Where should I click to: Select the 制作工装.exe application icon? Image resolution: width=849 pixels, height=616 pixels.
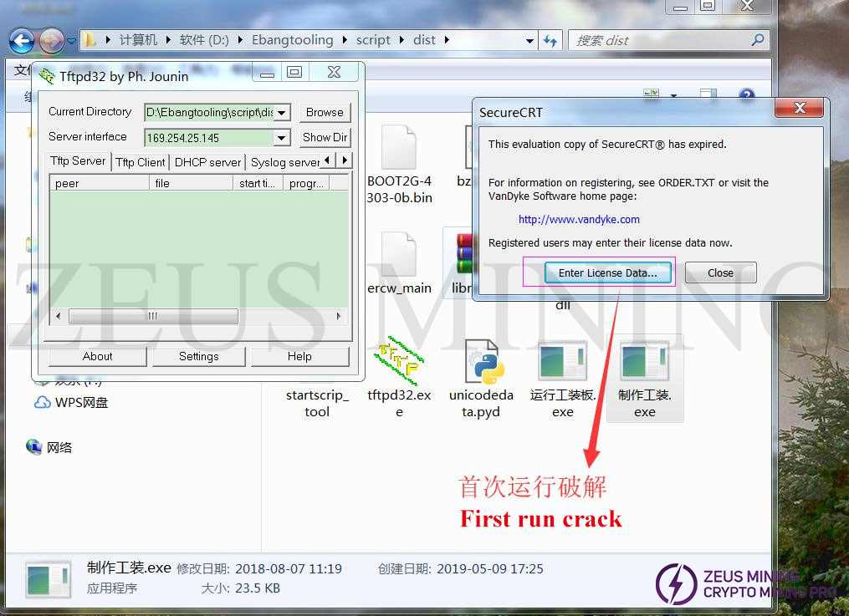(x=644, y=361)
